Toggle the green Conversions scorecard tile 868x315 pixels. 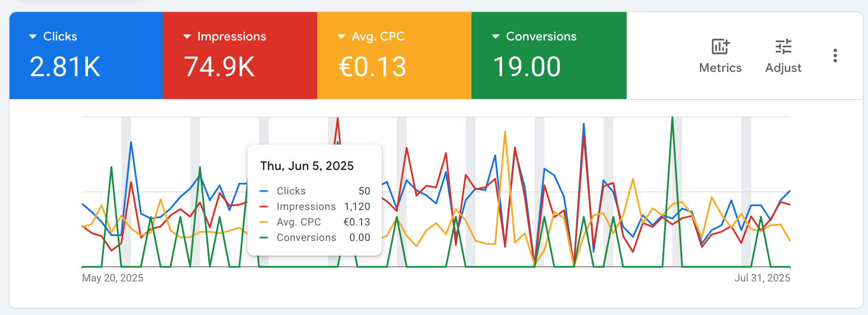click(549, 56)
